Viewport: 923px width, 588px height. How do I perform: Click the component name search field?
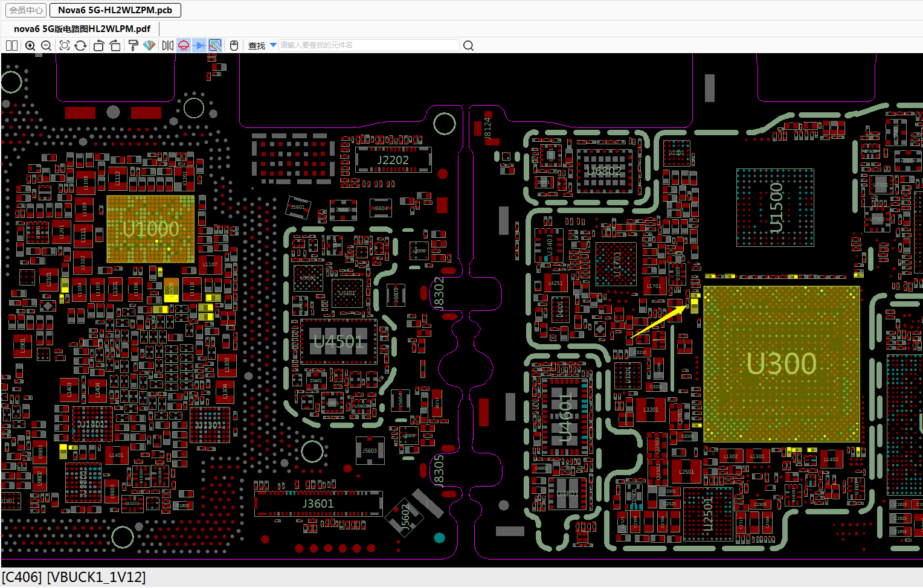(368, 45)
